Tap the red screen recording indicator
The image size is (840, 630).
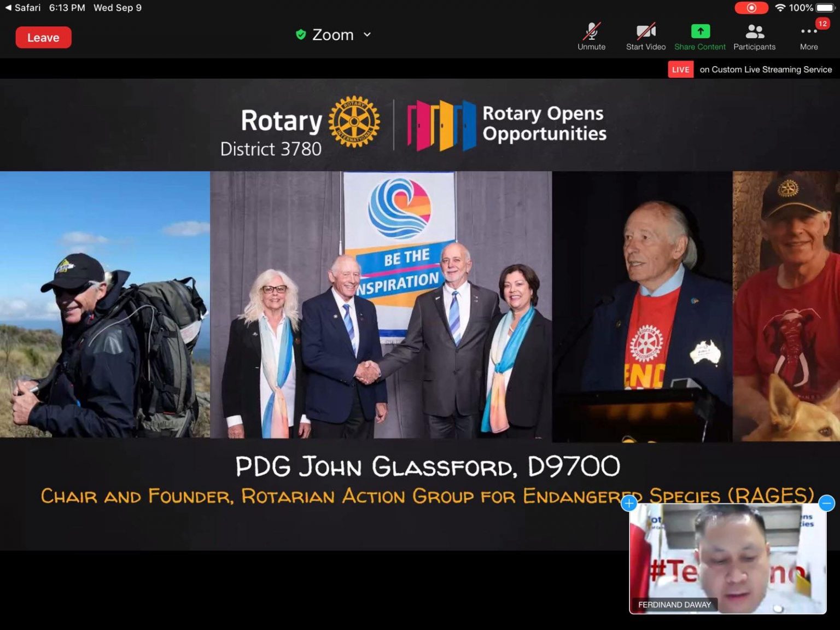(751, 8)
